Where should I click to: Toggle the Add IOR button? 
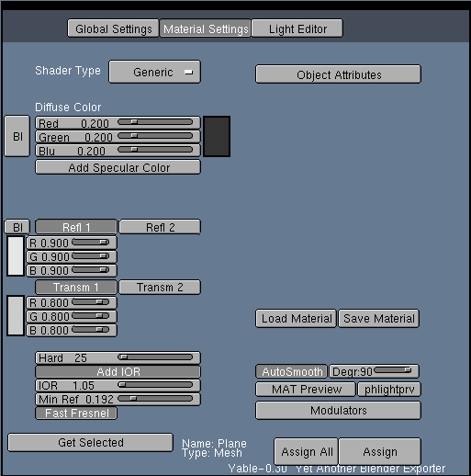click(x=118, y=371)
